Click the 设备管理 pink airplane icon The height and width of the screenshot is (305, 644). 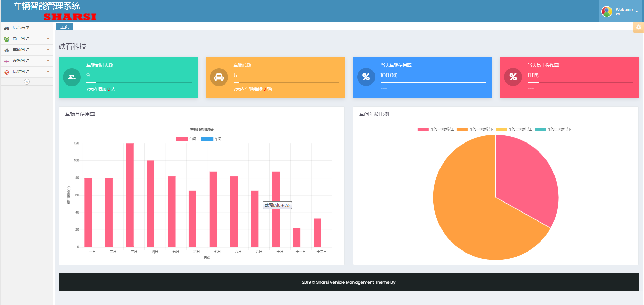(7, 61)
